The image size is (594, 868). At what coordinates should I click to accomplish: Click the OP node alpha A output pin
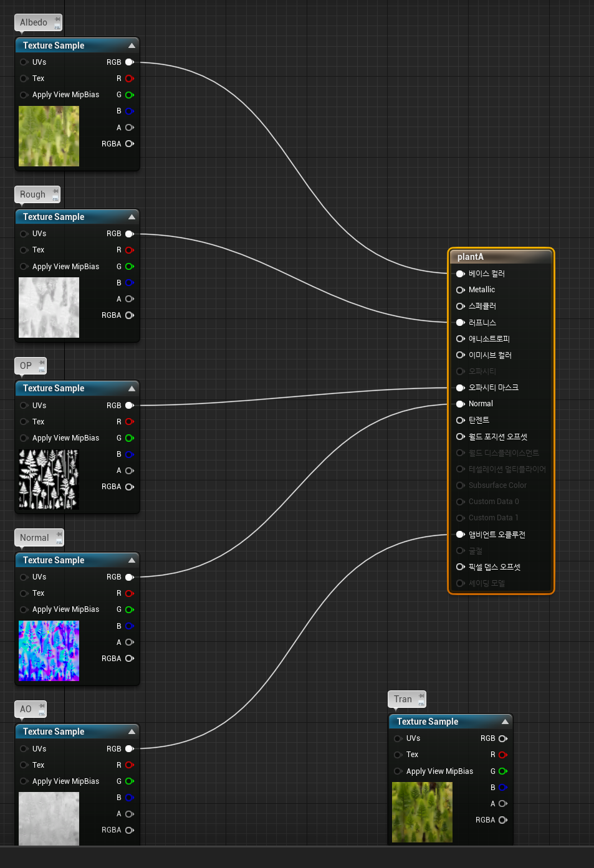[130, 470]
